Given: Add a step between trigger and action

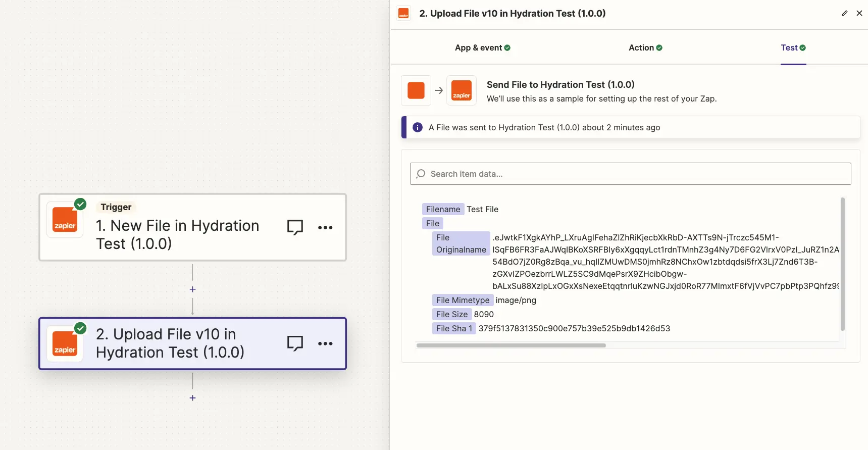Looking at the screenshot, I should pyautogui.click(x=192, y=289).
